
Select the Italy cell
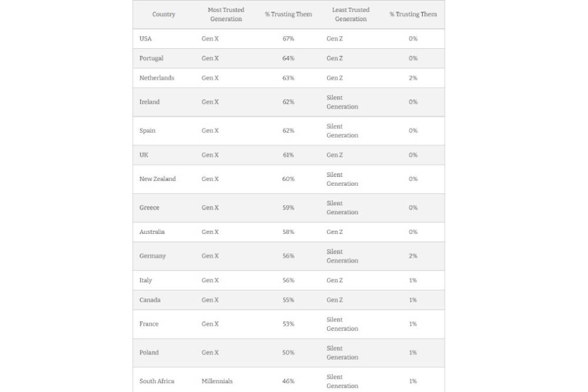[x=145, y=280]
